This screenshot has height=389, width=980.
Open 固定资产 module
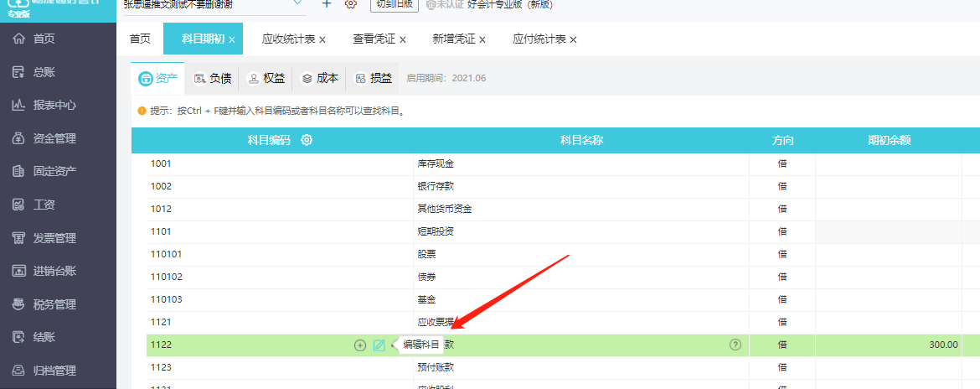click(x=44, y=171)
